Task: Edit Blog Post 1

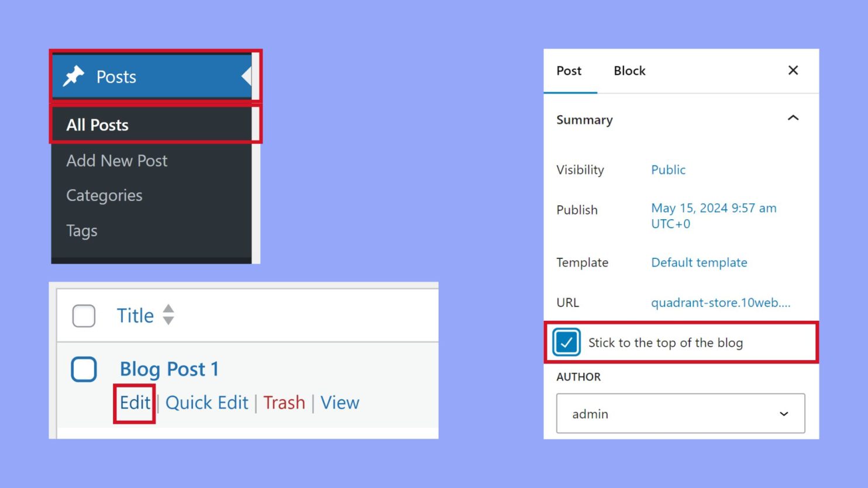Action: click(x=135, y=402)
